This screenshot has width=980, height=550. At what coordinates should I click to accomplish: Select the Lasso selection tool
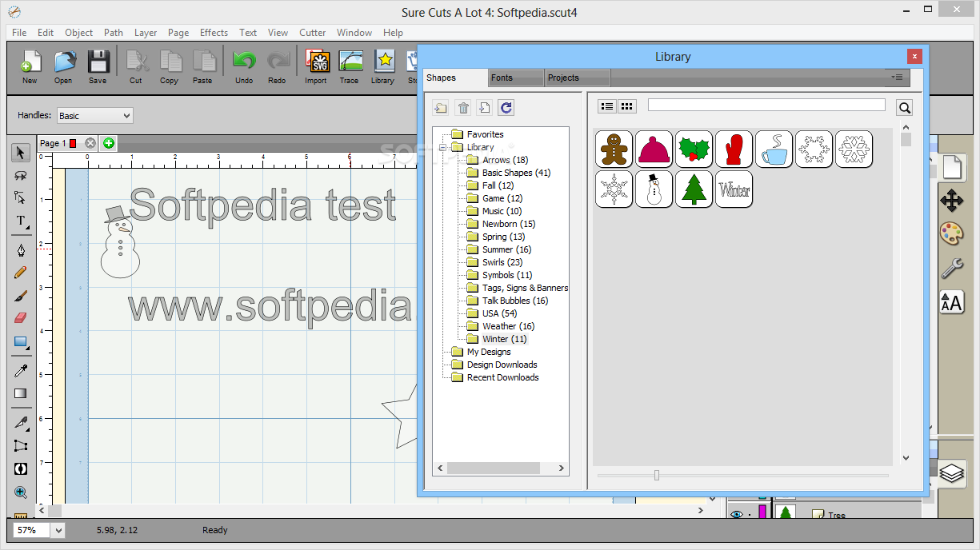[x=21, y=175]
